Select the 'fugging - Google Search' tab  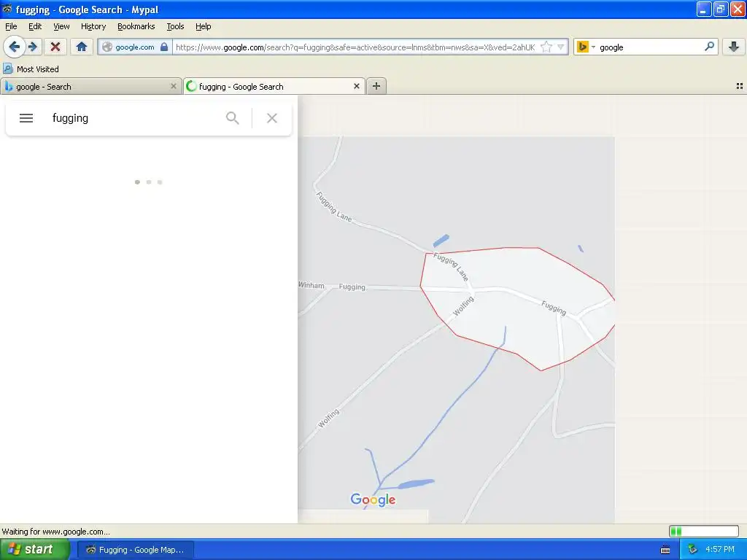coord(274,87)
